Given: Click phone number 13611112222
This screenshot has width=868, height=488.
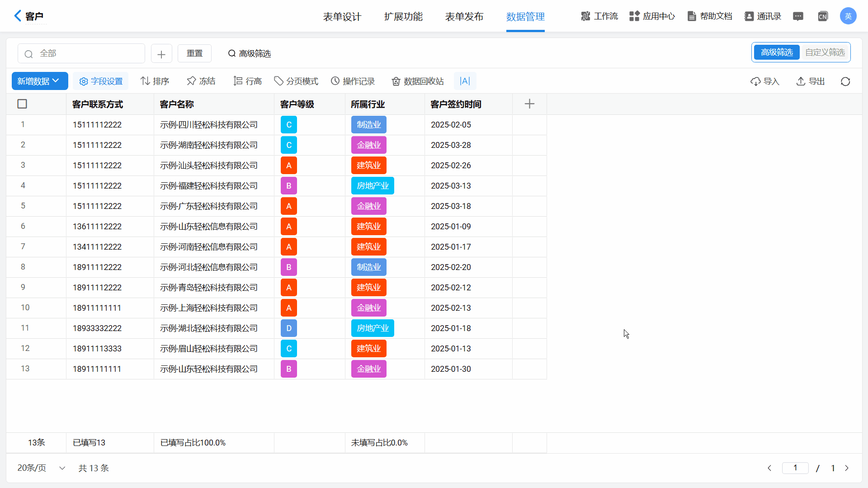Looking at the screenshot, I should [97, 227].
